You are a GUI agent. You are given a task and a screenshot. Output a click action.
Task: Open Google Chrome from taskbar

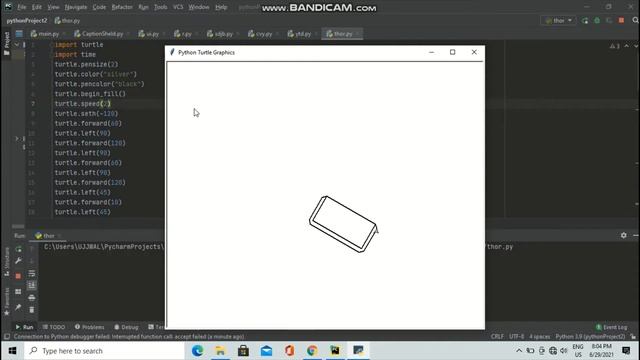pos(312,351)
